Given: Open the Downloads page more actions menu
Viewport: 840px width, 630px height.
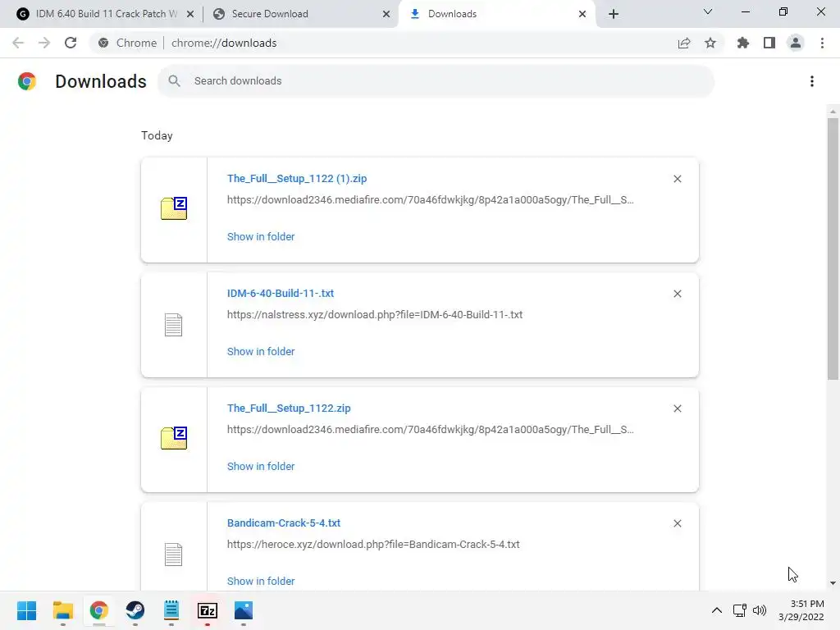Looking at the screenshot, I should (812, 81).
